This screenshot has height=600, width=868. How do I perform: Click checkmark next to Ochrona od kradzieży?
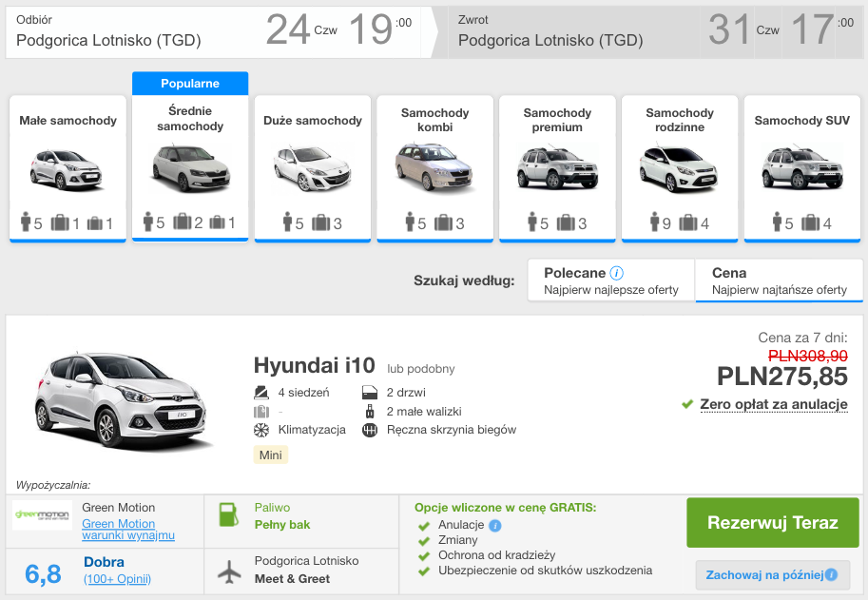click(424, 556)
